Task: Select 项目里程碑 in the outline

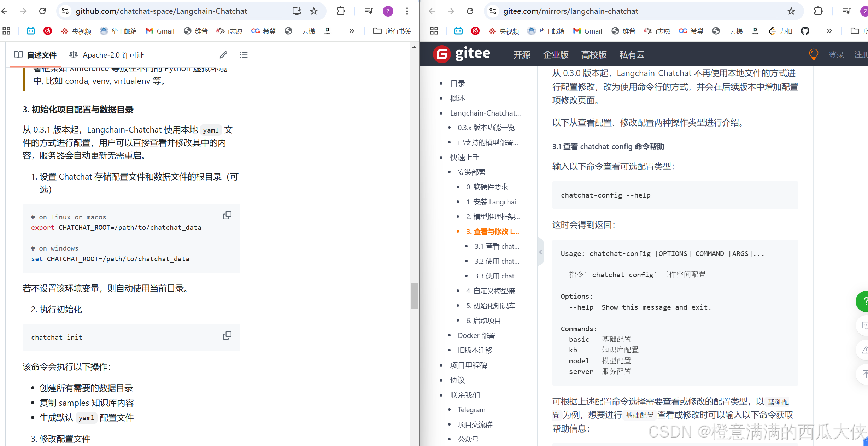Action: (469, 365)
